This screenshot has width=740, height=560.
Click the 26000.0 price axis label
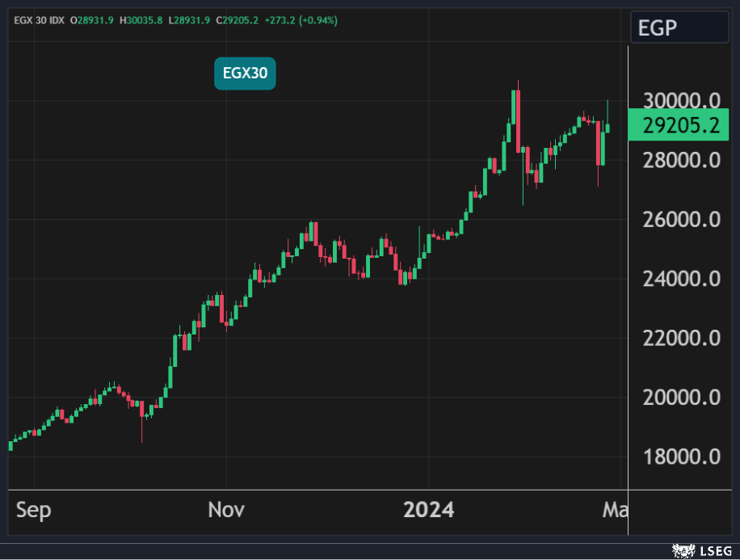coord(681,219)
